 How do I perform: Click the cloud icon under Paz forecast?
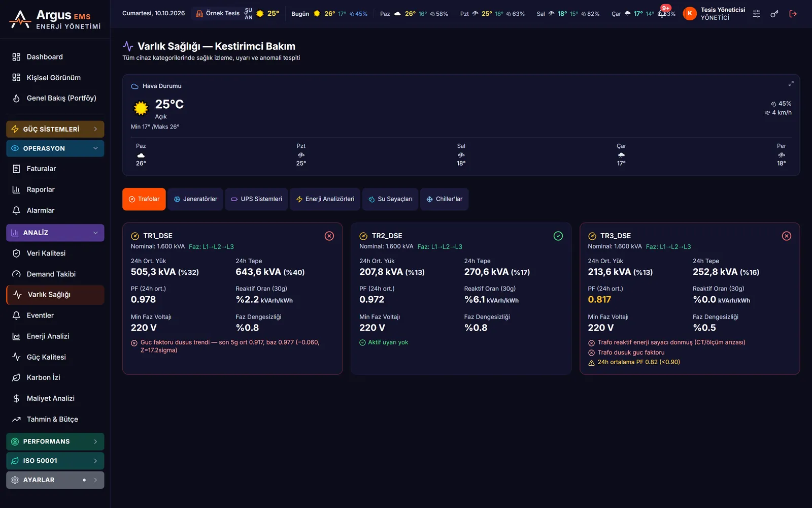coord(141,155)
